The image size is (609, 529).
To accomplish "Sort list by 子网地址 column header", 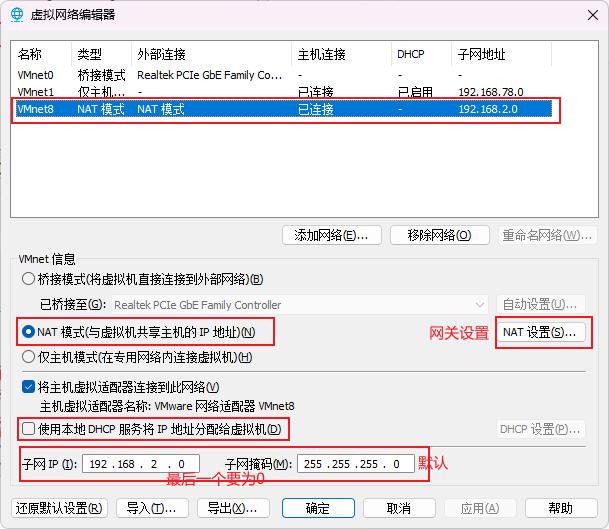I will point(480,54).
